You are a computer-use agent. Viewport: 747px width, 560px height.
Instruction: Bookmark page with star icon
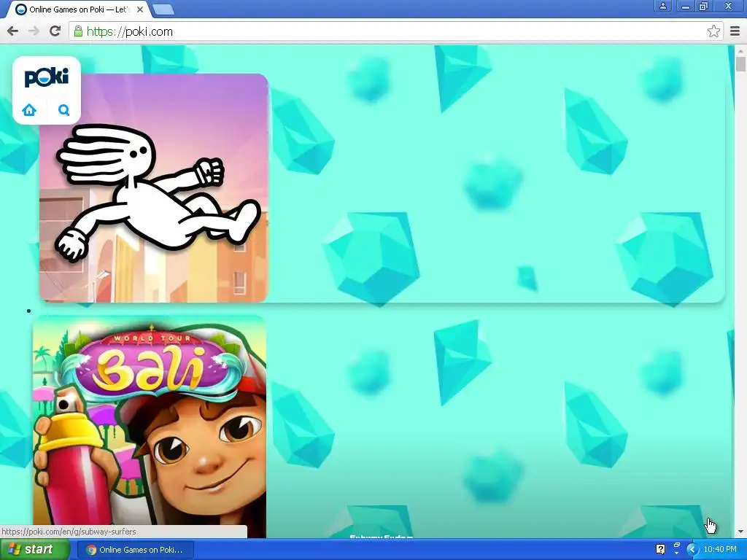(713, 31)
